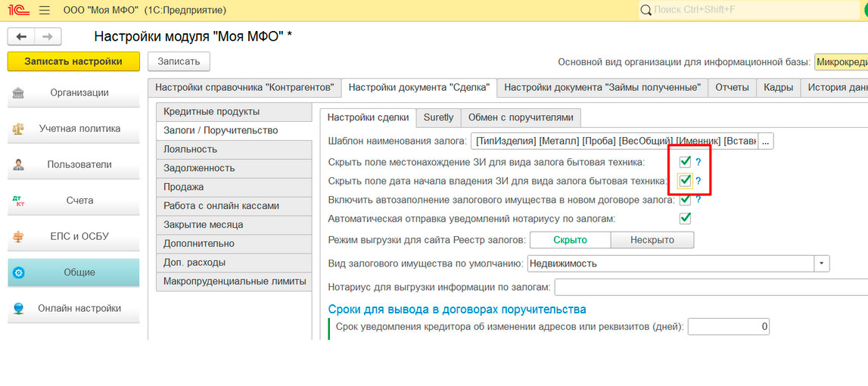The image size is (868, 386).
Task: Show help for скрыть поле дата начала владения
Action: (698, 181)
